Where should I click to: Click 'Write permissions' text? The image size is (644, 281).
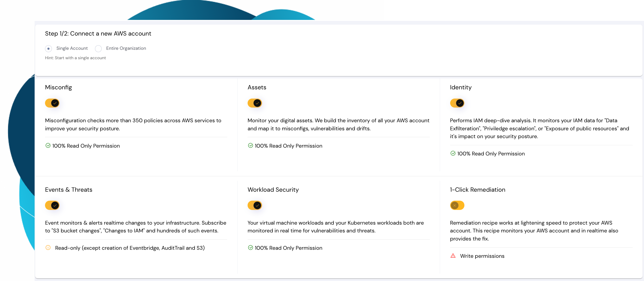[482, 256]
